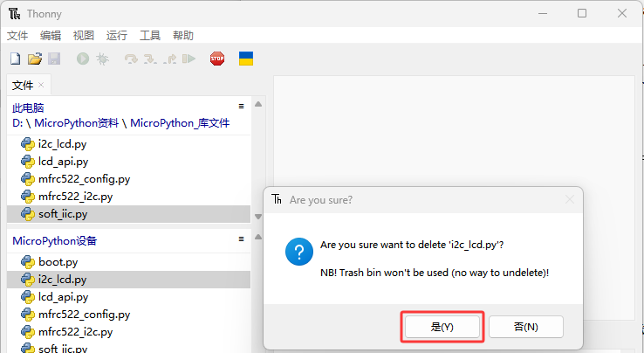Click the Step over toolbar icon
The width and height of the screenshot is (644, 353).
(x=131, y=59)
